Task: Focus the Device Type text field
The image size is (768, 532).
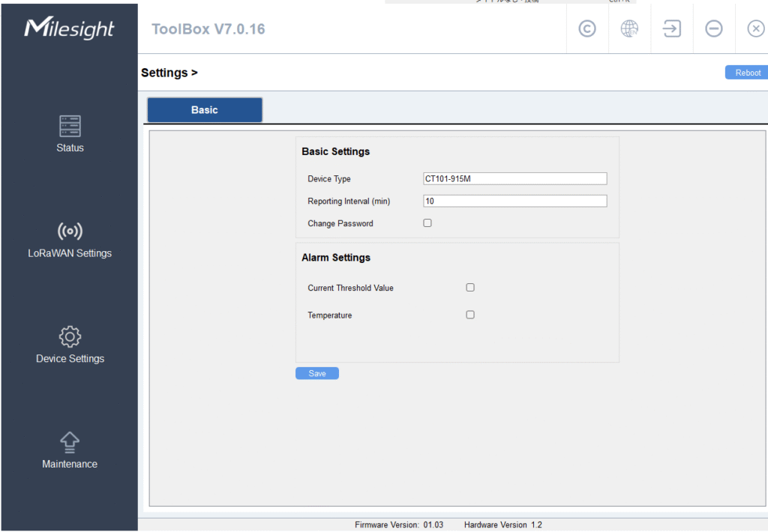Action: click(514, 178)
